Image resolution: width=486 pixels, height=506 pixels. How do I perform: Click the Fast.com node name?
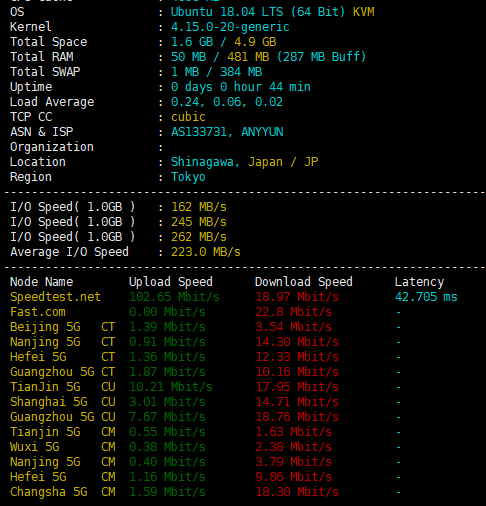point(38,312)
